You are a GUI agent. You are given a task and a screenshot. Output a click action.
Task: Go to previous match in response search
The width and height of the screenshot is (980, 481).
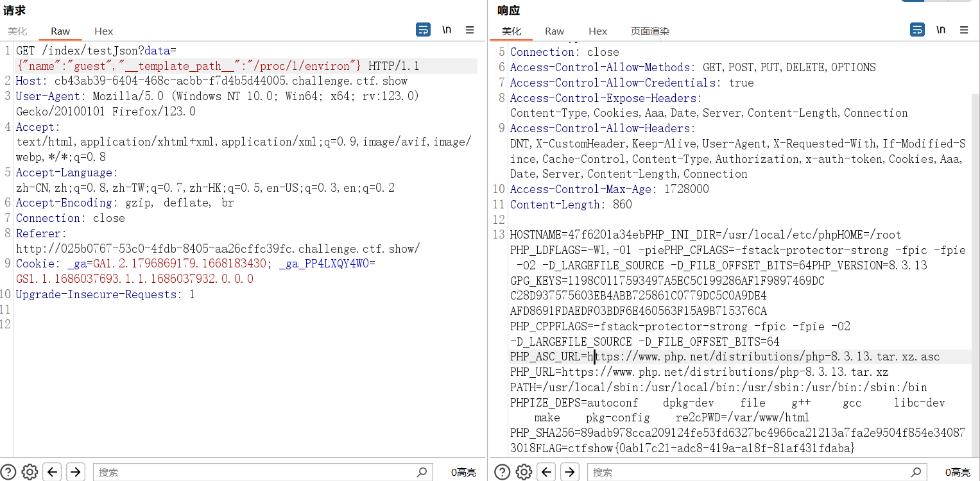[547, 472]
